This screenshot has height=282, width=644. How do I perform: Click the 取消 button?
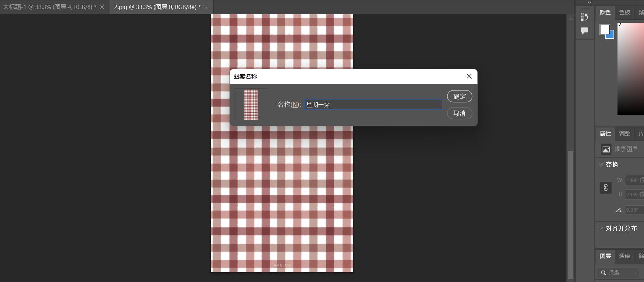pyautogui.click(x=459, y=113)
